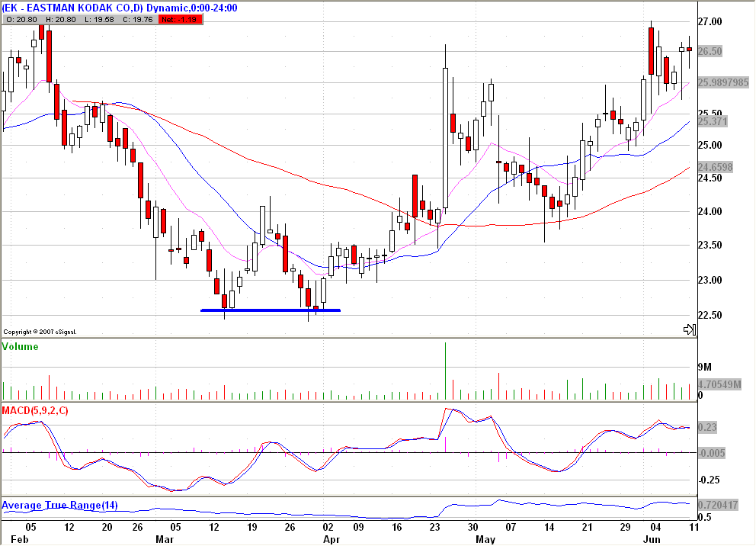The width and height of the screenshot is (756, 546).
Task: Click the Jun month label on time axis
Action: [x=652, y=539]
